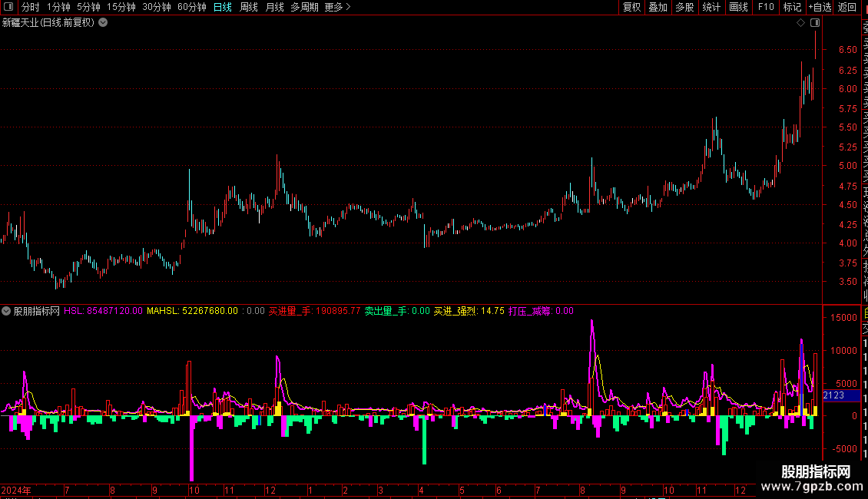The height and width of the screenshot is (499, 868).
Task: Activate the 画线 drawing tool
Action: pos(738,7)
